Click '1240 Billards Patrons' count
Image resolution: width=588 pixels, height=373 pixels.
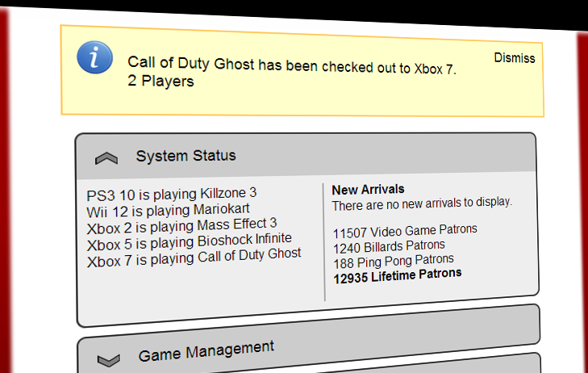[389, 246]
